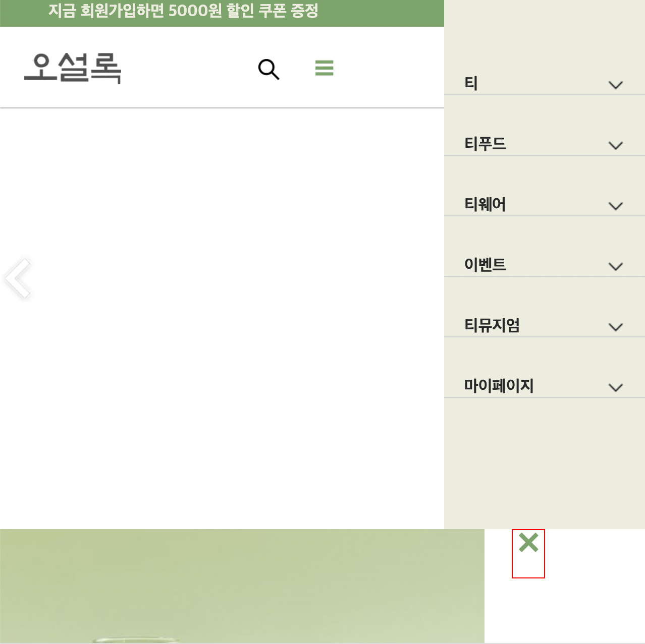Click the magnifying glass search icon
The height and width of the screenshot is (644, 645).
tap(268, 69)
